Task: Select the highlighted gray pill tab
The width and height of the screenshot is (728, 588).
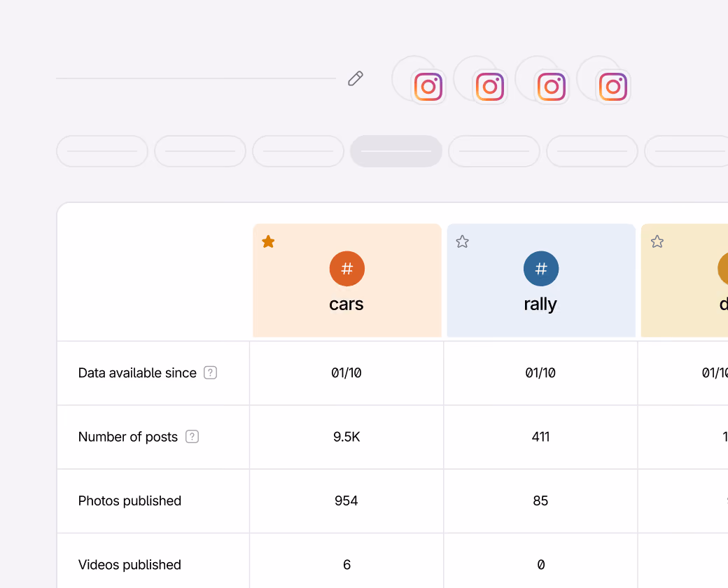Action: pyautogui.click(x=396, y=151)
